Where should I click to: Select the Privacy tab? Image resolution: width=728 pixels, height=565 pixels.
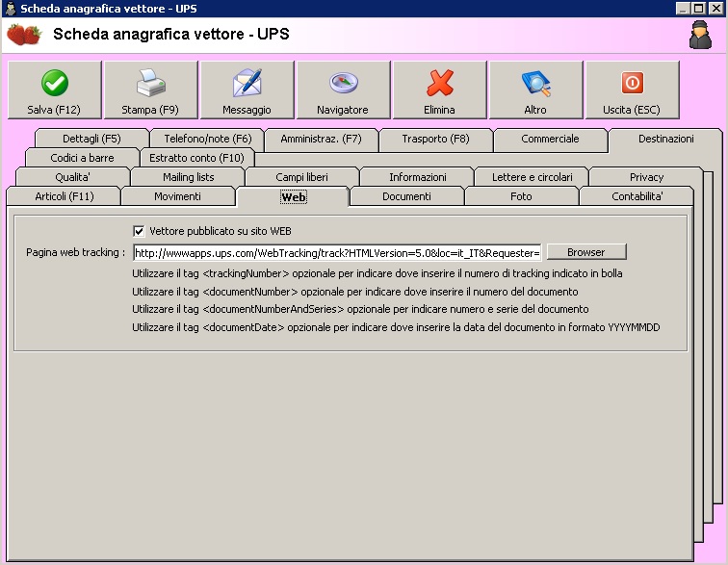pyautogui.click(x=646, y=177)
